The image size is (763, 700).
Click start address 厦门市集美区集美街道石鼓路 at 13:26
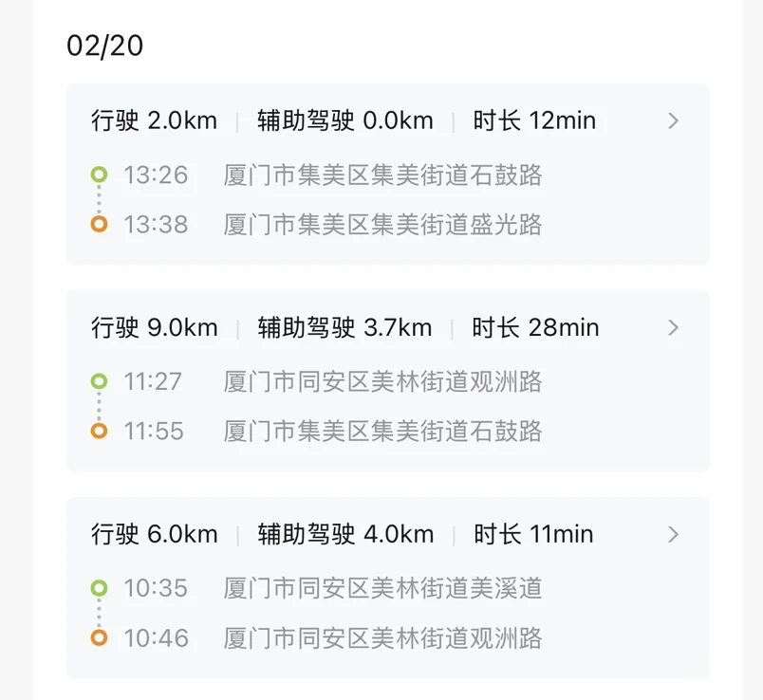(382, 175)
